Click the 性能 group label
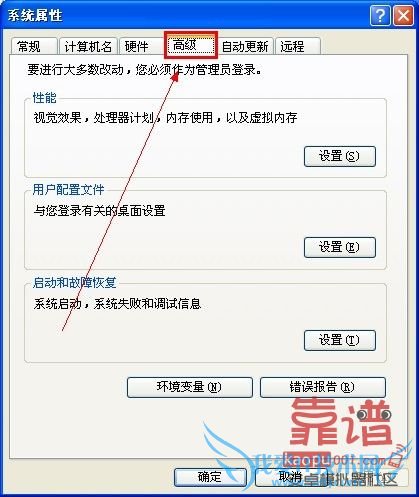The height and width of the screenshot is (497, 419). (45, 98)
